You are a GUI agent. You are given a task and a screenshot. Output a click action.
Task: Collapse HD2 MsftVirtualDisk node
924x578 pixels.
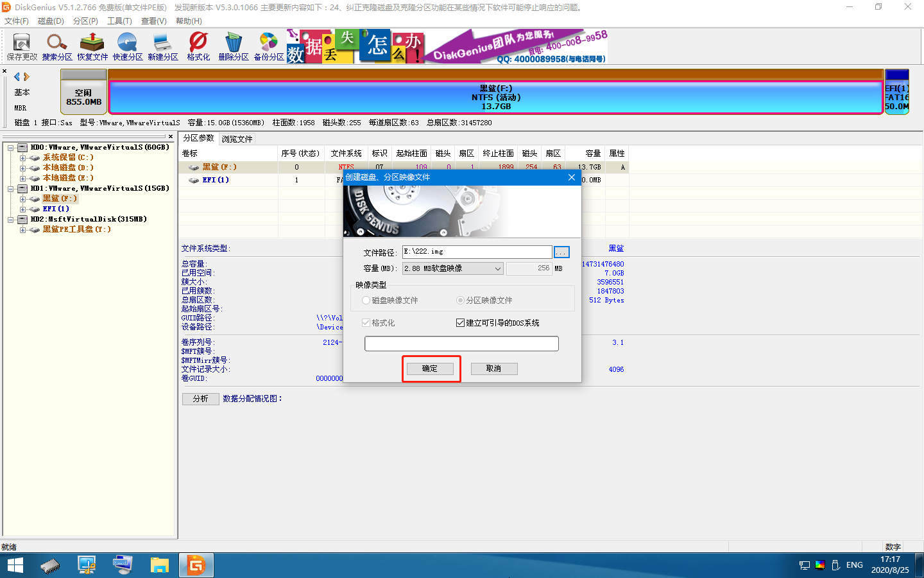(11, 220)
